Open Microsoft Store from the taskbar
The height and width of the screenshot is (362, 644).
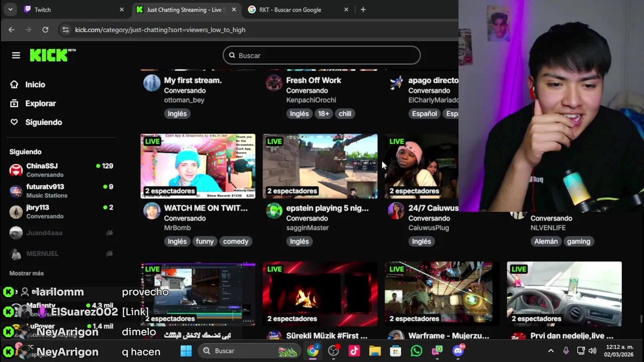[395, 351]
